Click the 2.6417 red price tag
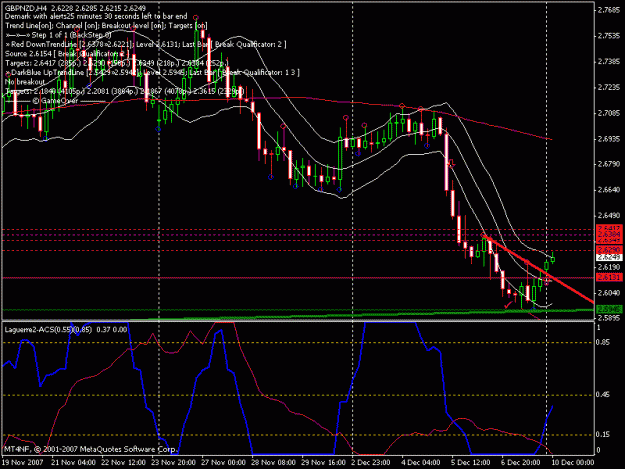The image size is (625, 469). tap(609, 229)
